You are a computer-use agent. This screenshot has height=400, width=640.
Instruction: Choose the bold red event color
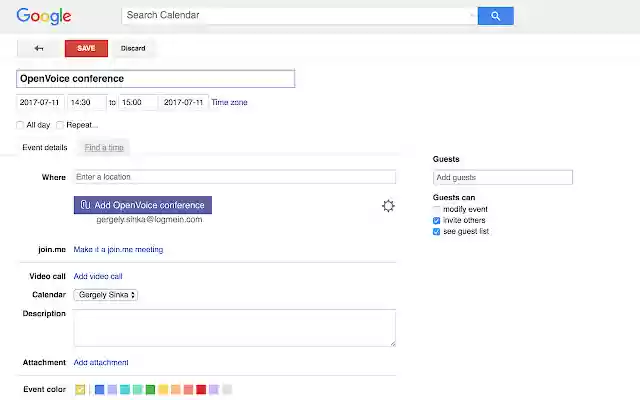[x=201, y=389]
